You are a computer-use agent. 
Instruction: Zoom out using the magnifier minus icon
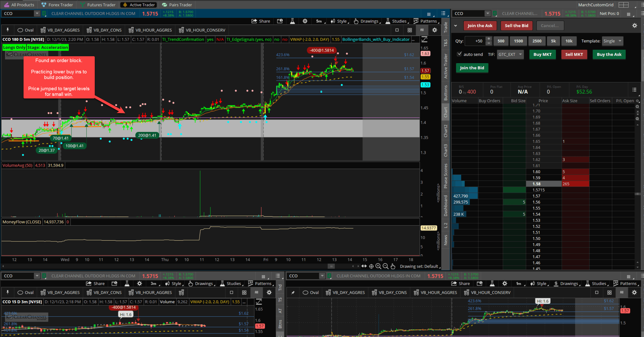(x=385, y=266)
